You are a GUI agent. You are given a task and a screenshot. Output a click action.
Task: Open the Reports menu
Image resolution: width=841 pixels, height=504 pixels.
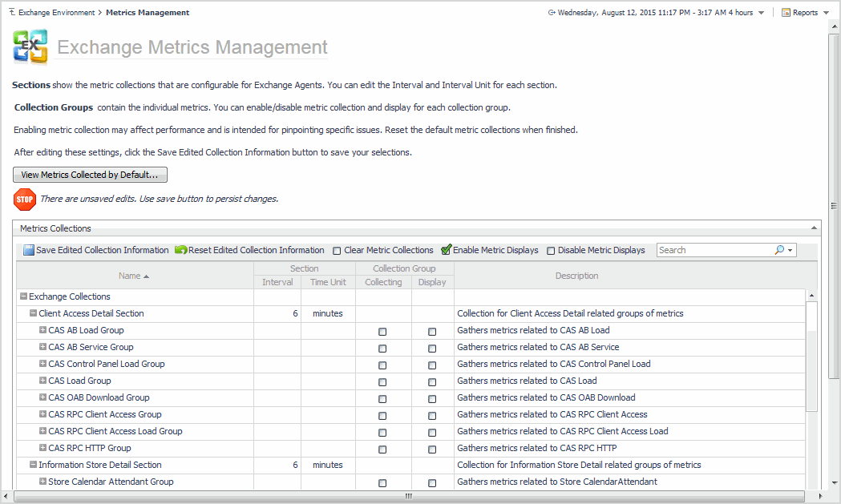coord(805,13)
